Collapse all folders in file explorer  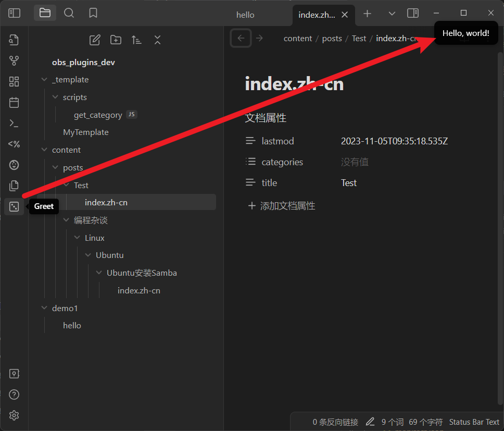point(158,40)
